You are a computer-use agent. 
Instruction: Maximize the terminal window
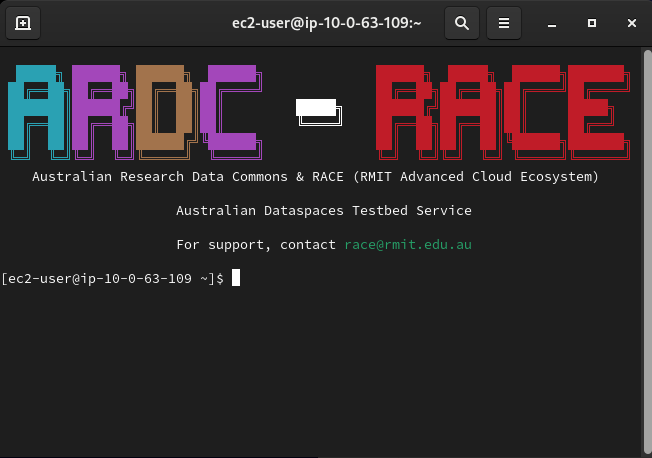(x=592, y=23)
